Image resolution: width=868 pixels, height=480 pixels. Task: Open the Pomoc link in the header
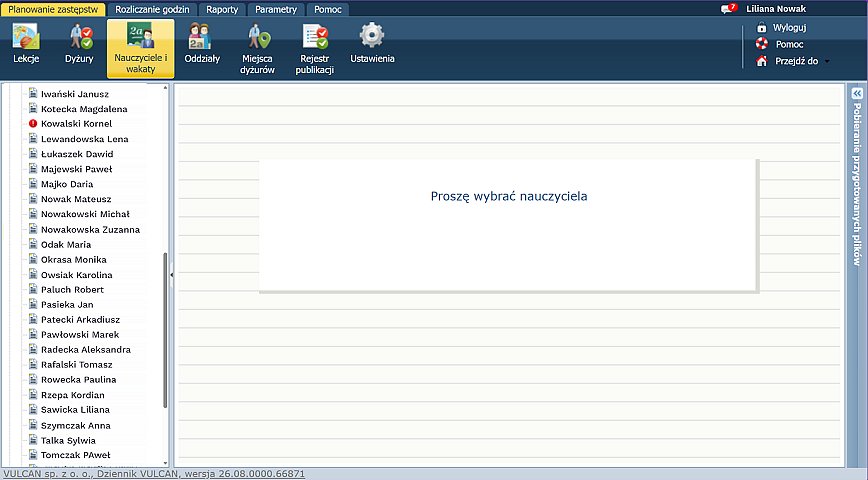(789, 44)
